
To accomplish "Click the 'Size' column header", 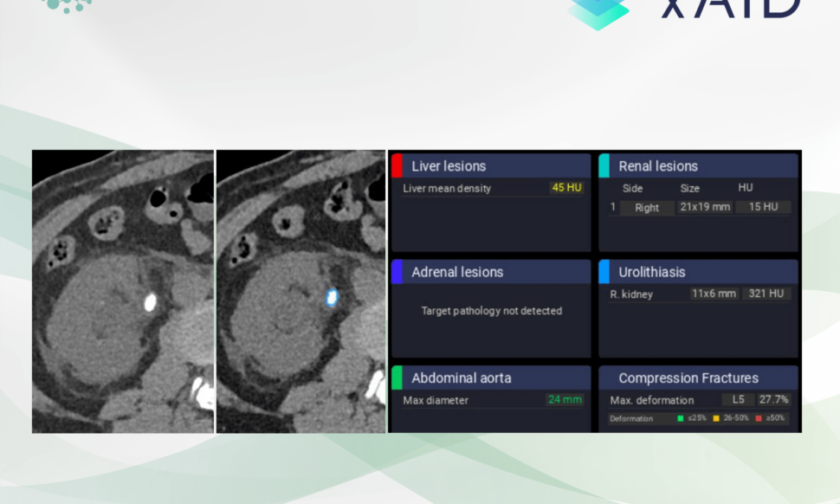I will [x=690, y=189].
